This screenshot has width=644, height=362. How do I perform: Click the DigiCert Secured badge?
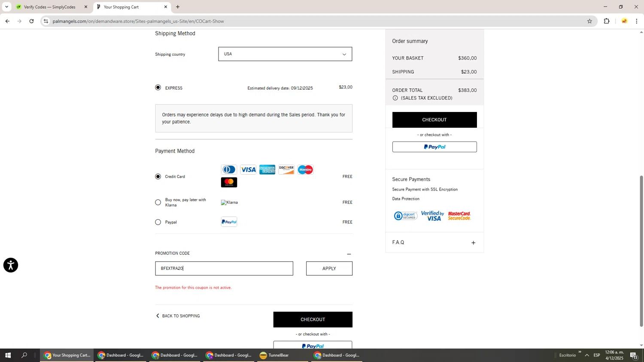405,216
